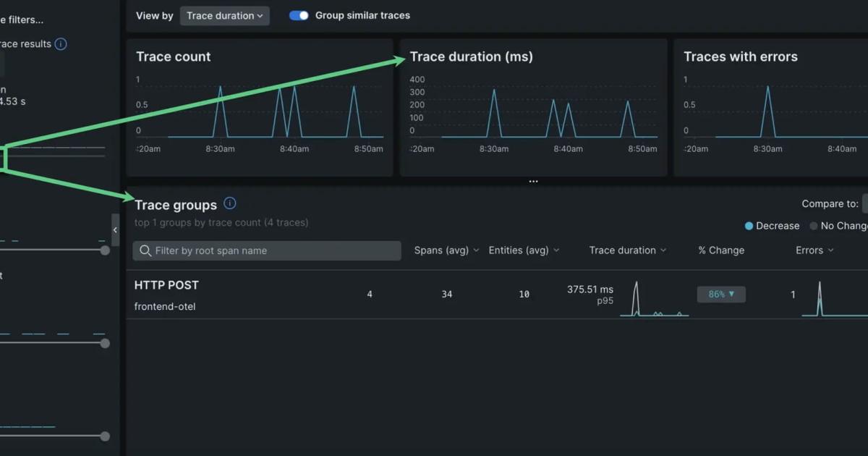Click frontend-otel entity name
Image resolution: width=868 pixels, height=456 pixels.
click(165, 306)
